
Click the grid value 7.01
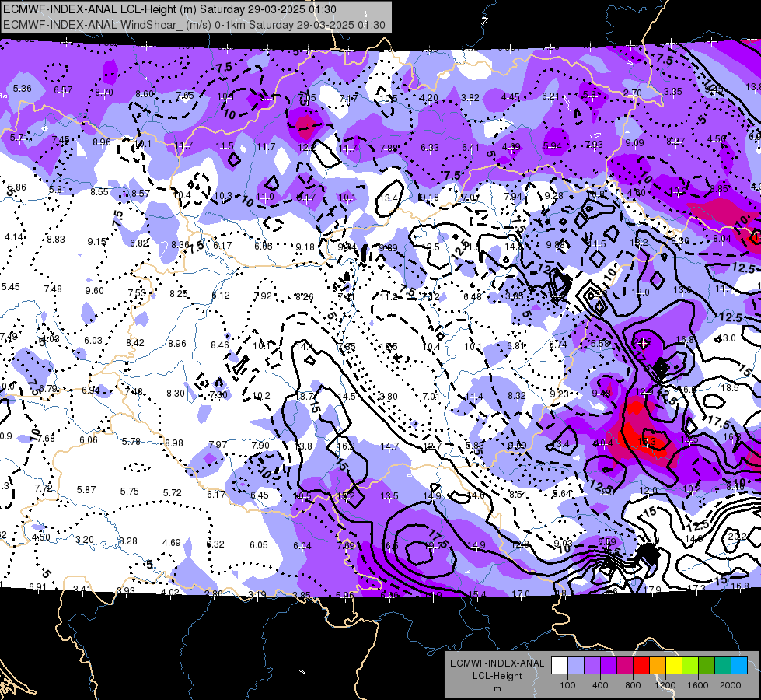[x=431, y=397]
